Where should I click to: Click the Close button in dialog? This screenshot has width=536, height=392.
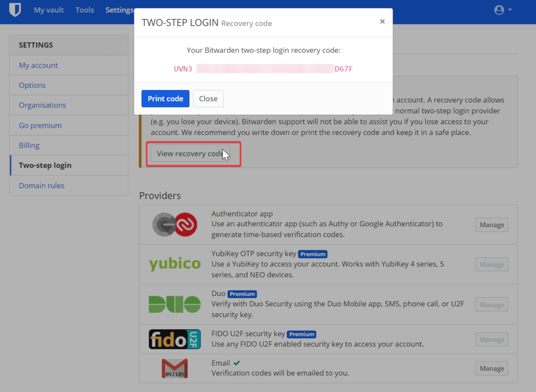point(208,99)
